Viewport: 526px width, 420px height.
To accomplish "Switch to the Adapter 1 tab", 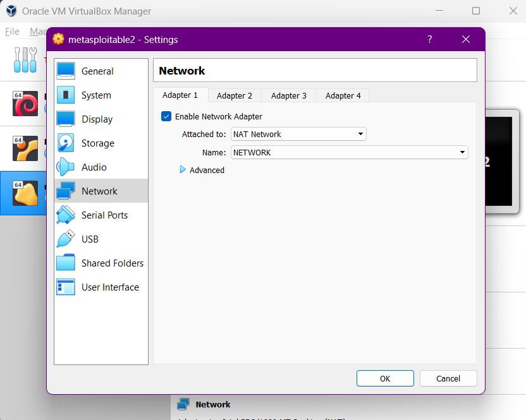I will pos(180,95).
